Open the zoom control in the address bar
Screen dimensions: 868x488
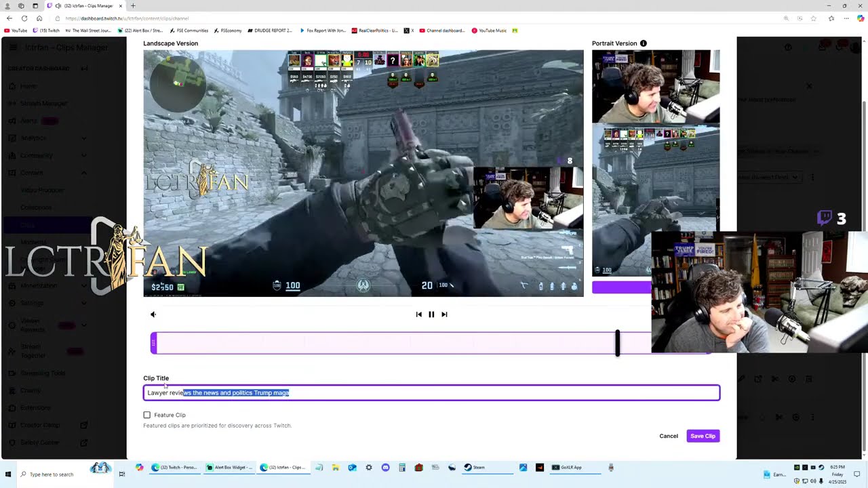(x=786, y=18)
